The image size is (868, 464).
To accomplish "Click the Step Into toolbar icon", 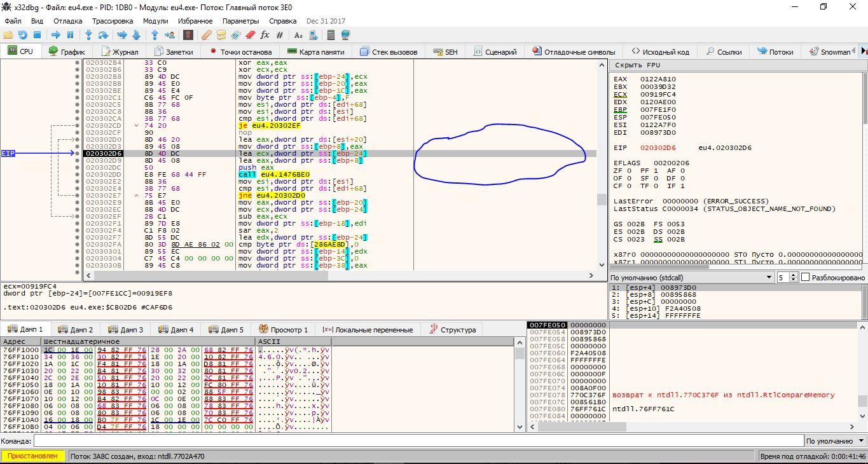I will tap(88, 35).
